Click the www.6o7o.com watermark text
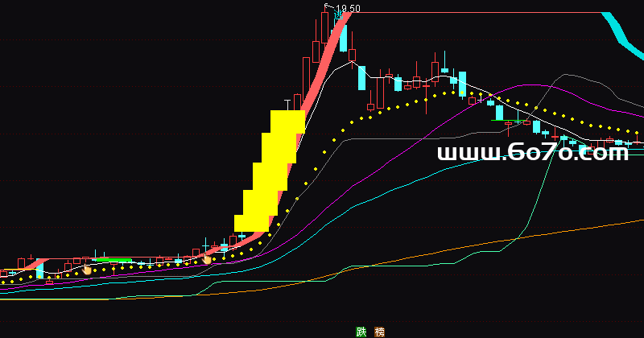Image resolution: width=644 pixels, height=338 pixels. click(x=532, y=153)
